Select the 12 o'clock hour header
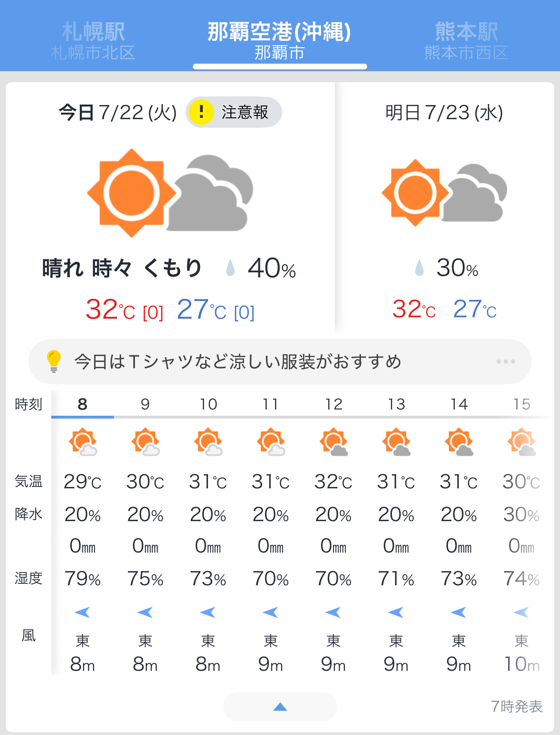The image size is (560, 735). (334, 404)
